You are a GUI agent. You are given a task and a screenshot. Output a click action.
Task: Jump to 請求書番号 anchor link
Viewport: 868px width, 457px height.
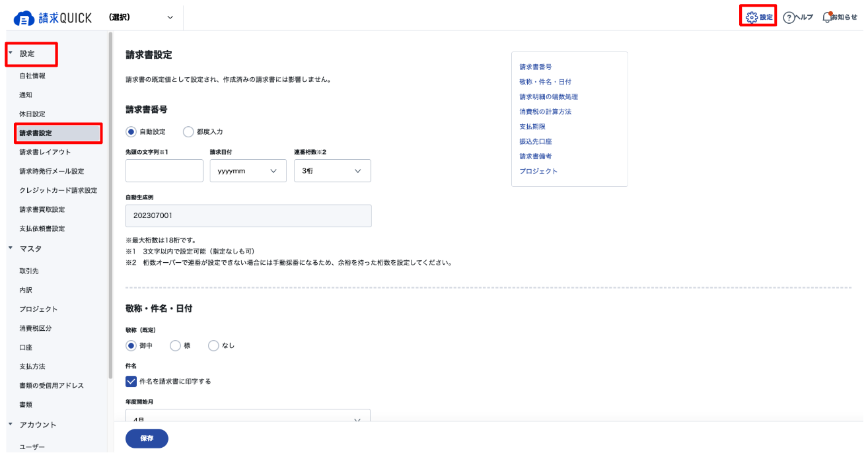point(536,67)
